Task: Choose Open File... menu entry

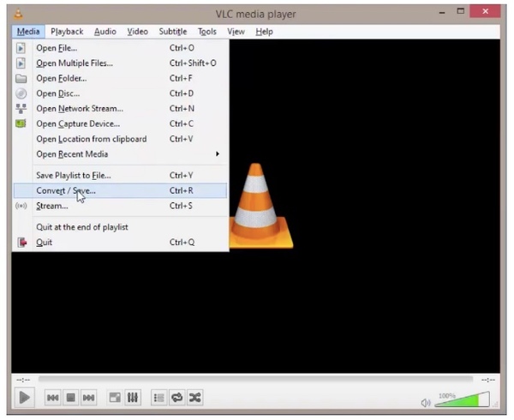Action: point(120,48)
